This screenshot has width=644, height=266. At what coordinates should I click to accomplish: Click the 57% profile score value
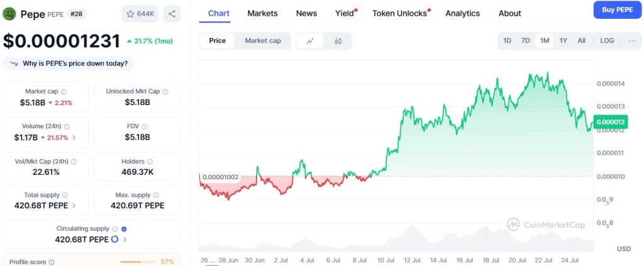click(x=167, y=262)
